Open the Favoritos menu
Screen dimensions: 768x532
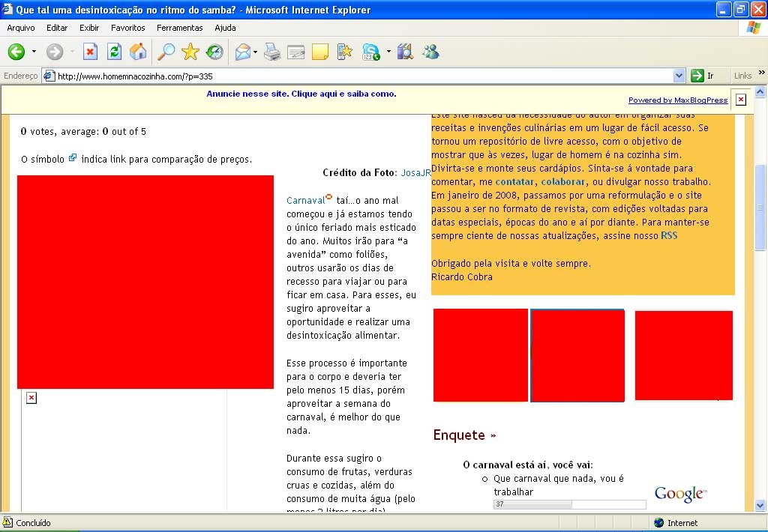128,28
